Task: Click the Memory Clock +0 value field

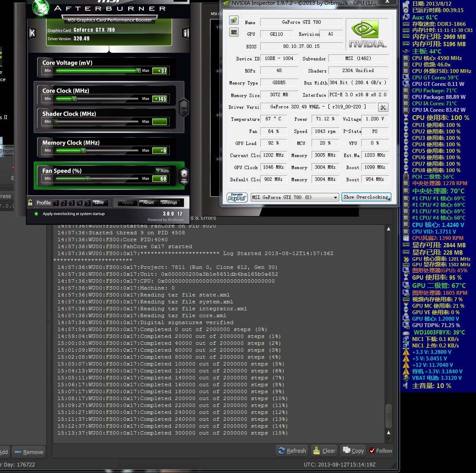Action: coord(160,151)
